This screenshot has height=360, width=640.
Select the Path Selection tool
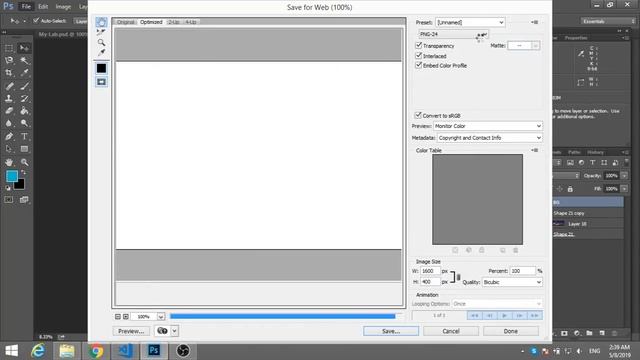click(x=9, y=149)
